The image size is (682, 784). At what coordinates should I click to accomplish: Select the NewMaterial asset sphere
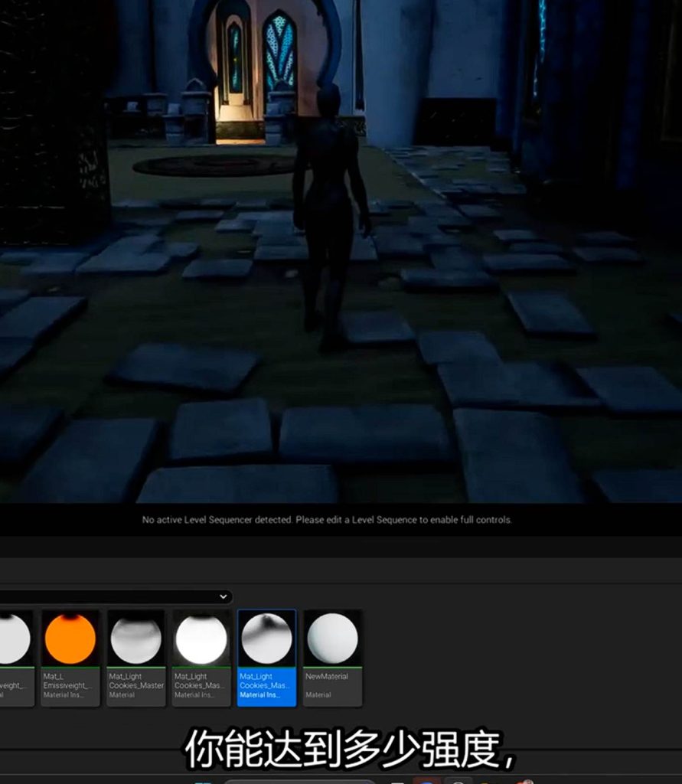pos(332,639)
